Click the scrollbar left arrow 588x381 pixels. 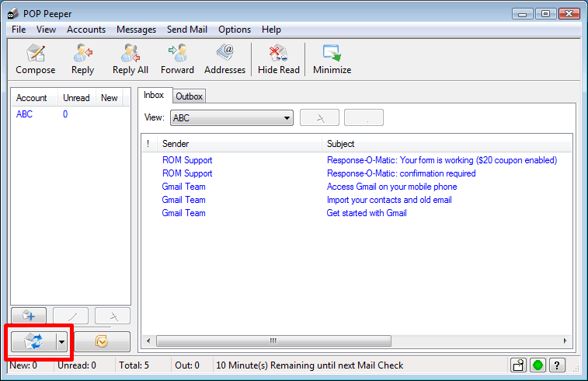[x=148, y=341]
